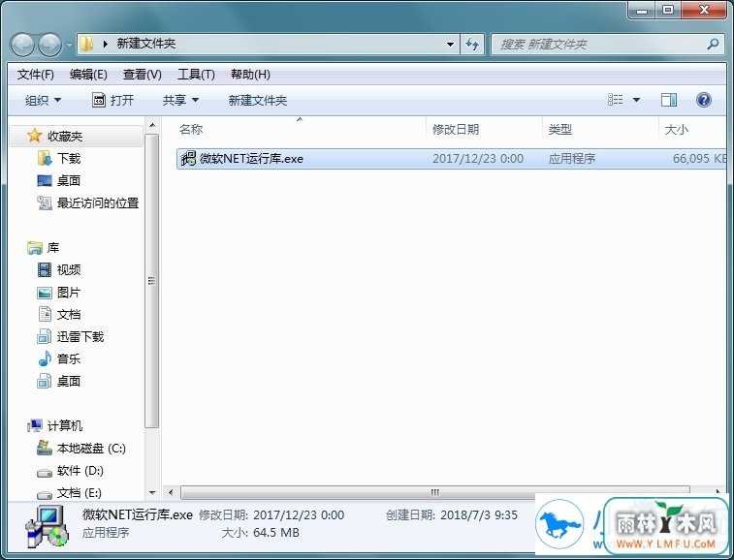The image size is (734, 560).
Task: Click the drive icon beside 本地磁盘 (C:)
Action: [45, 448]
